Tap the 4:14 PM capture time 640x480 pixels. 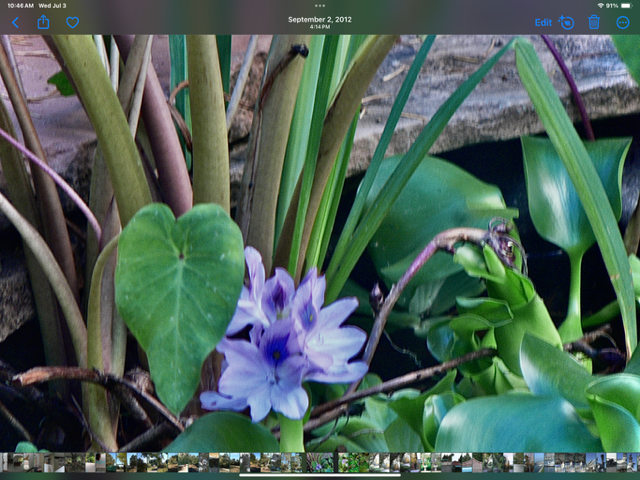[x=320, y=28]
